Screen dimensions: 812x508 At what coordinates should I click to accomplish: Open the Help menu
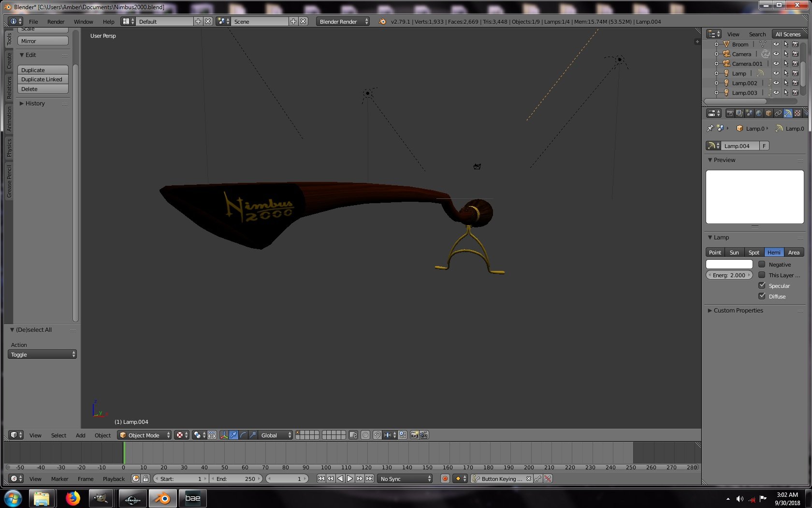point(108,21)
